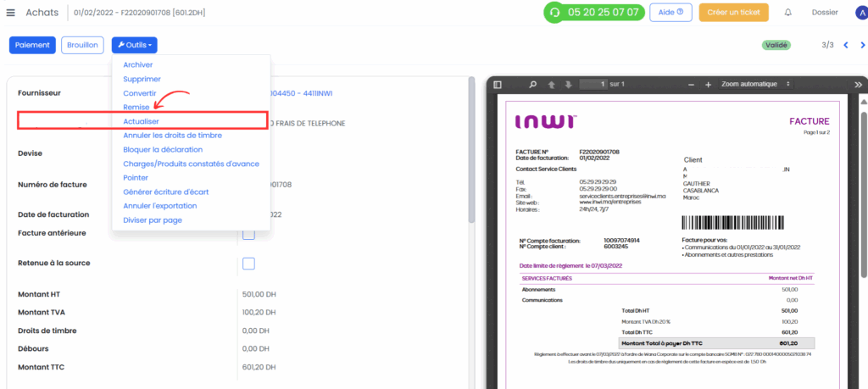868x389 pixels.
Task: Click the 3/3 record counter
Action: click(827, 46)
